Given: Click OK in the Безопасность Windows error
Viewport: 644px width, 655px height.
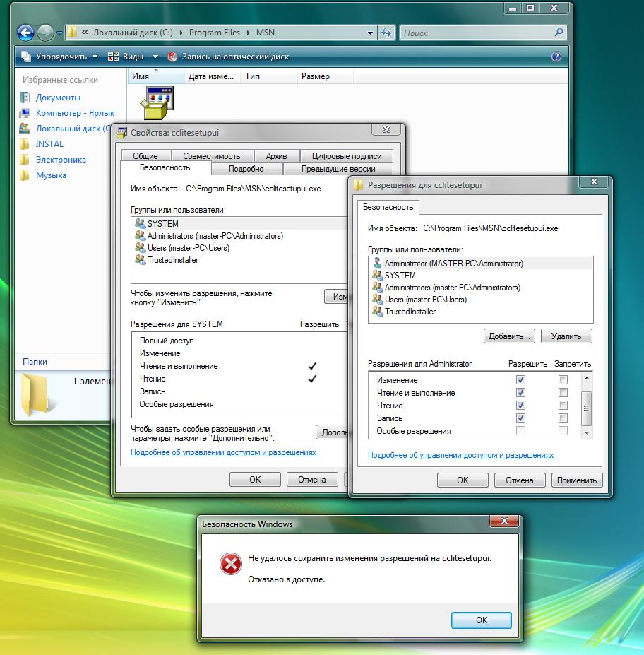Looking at the screenshot, I should click(x=481, y=620).
